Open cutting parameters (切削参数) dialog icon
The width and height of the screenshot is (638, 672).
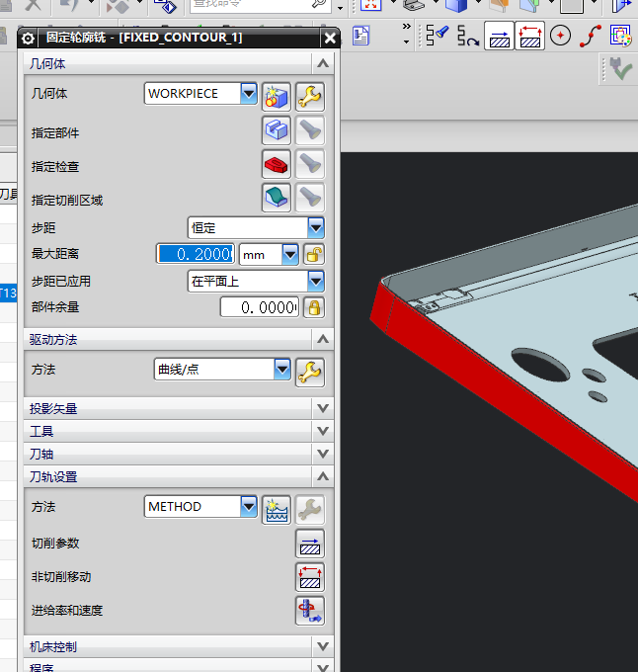point(309,544)
